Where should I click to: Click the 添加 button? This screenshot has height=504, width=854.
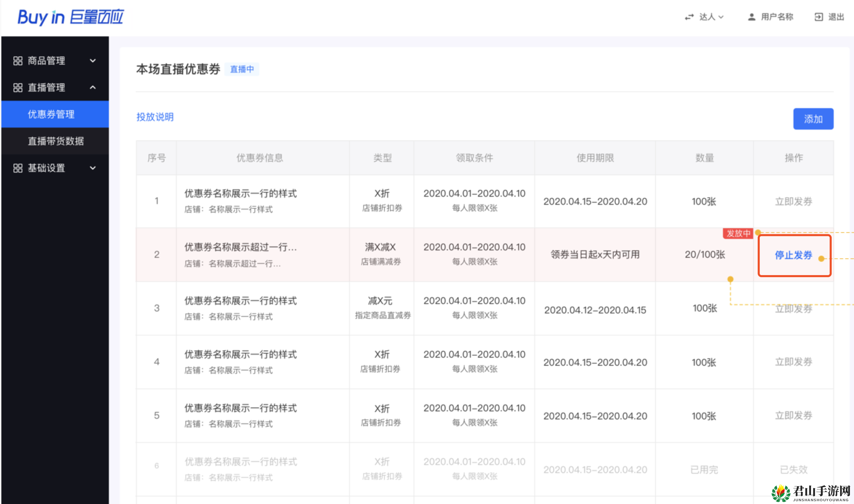pyautogui.click(x=813, y=119)
